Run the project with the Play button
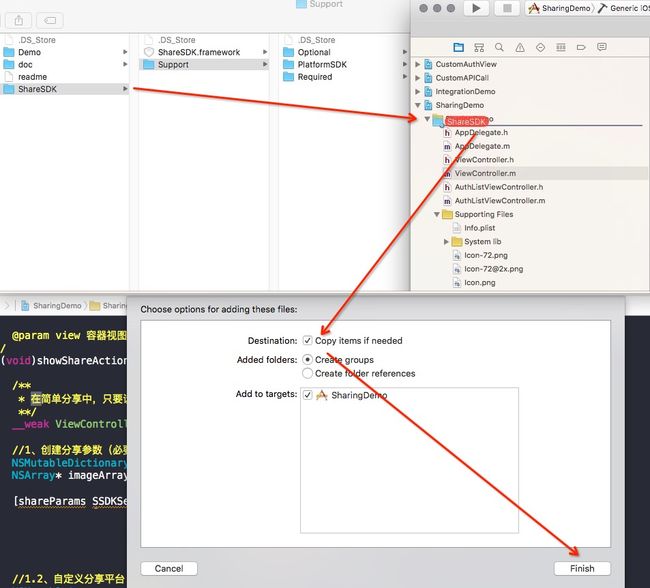Screen dimensions: 650x588 (x=476, y=8)
